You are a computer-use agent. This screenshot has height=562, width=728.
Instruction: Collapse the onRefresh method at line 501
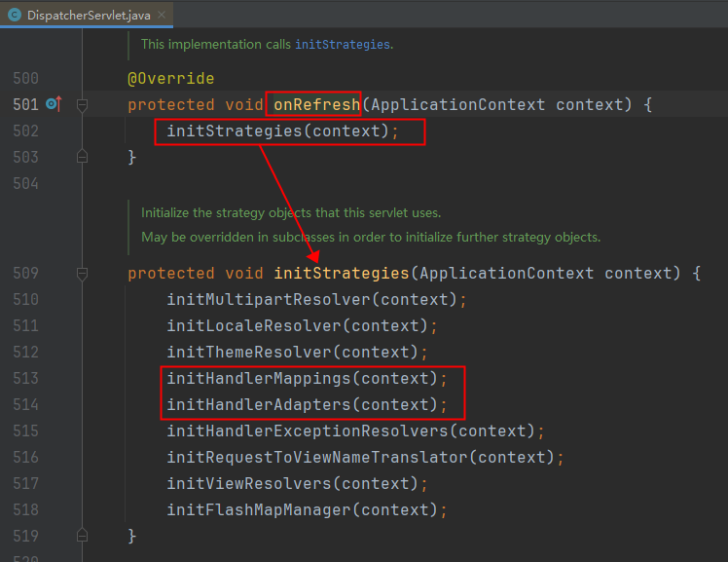coord(82,105)
